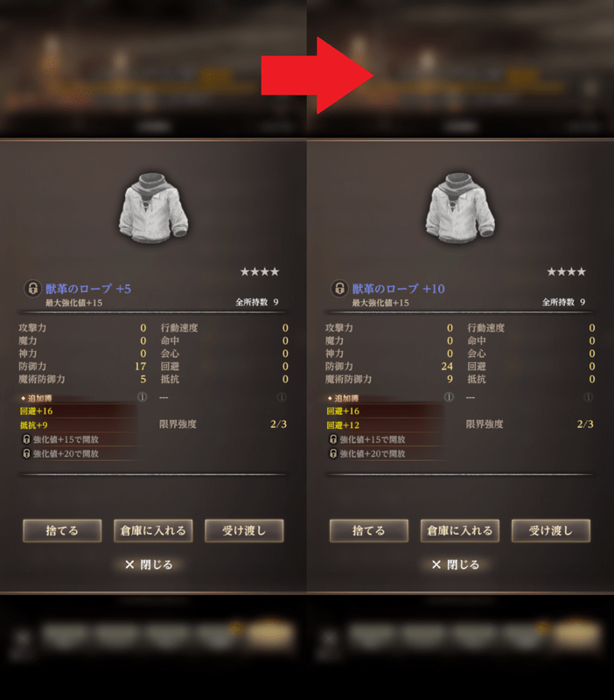This screenshot has width=614, height=700.
Task: Tap the far-right info icon in +5 panel
Action: click(x=281, y=397)
